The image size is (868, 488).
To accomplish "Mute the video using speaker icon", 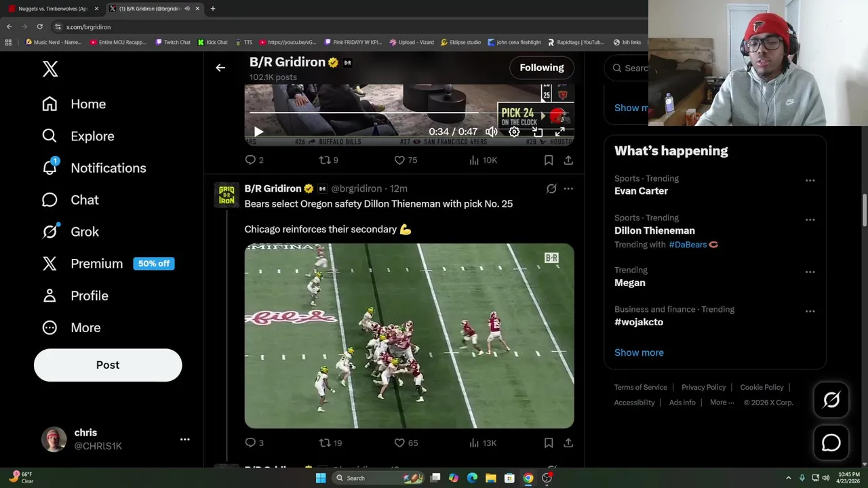I will [492, 131].
